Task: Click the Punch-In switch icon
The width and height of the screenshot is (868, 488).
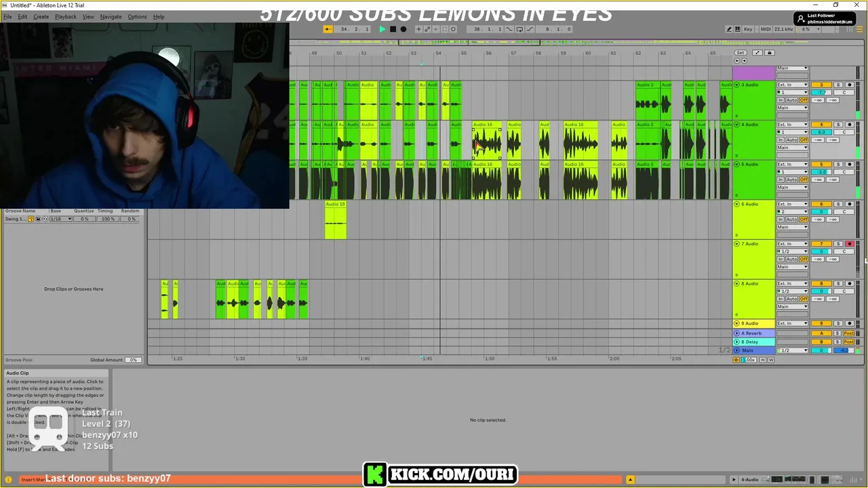Action: [x=509, y=29]
